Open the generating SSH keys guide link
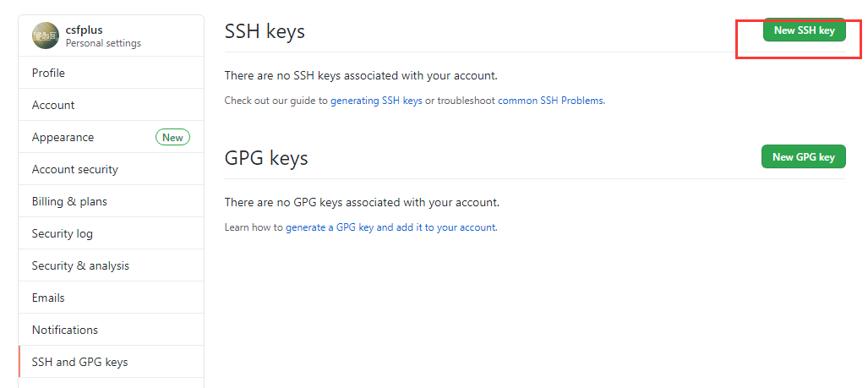Image resolution: width=868 pixels, height=388 pixels. 376,101
